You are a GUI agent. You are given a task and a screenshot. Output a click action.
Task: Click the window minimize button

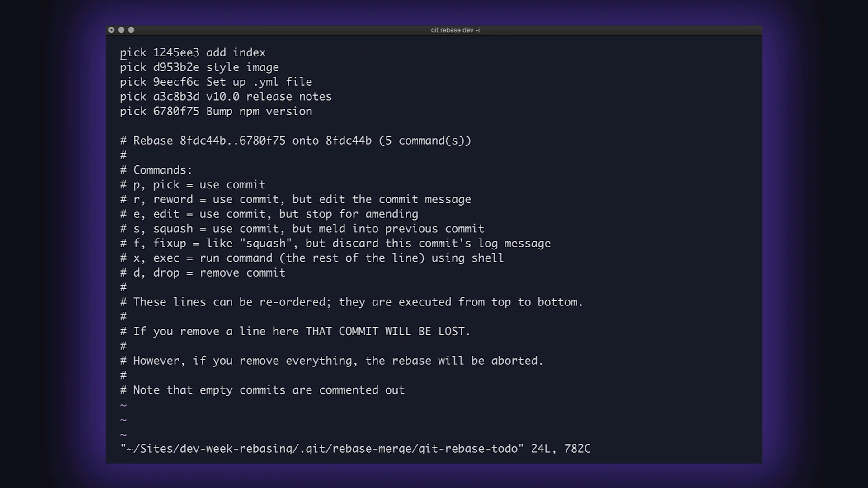121,30
